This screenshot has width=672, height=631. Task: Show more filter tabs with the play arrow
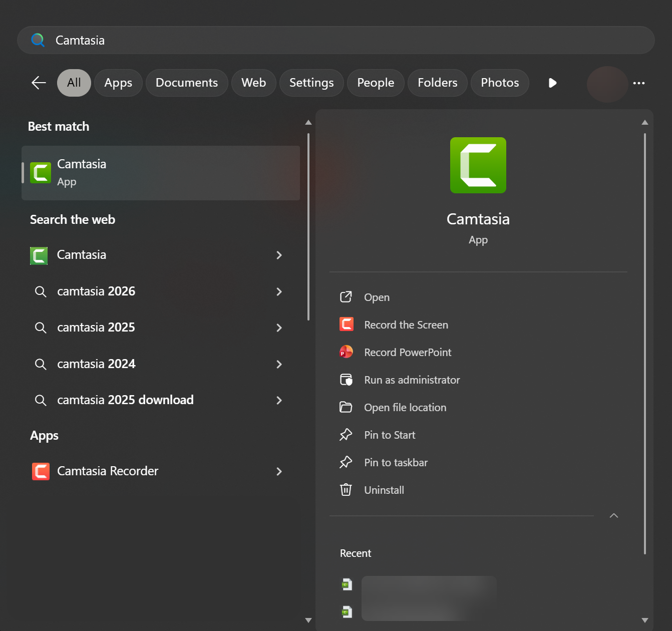coord(552,83)
